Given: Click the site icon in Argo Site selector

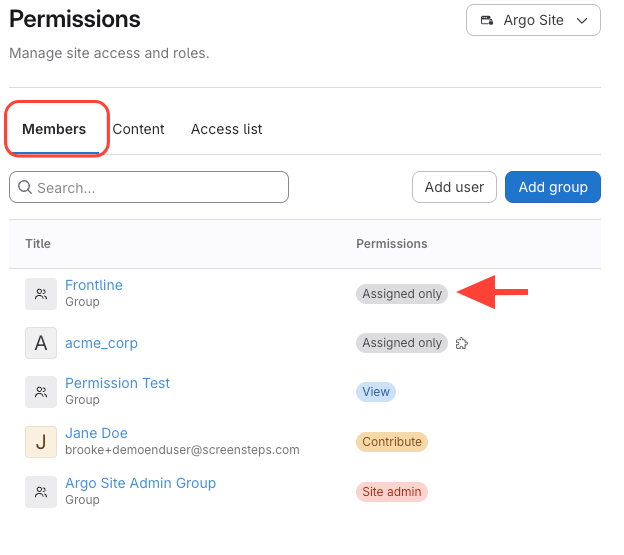Looking at the screenshot, I should (487, 20).
